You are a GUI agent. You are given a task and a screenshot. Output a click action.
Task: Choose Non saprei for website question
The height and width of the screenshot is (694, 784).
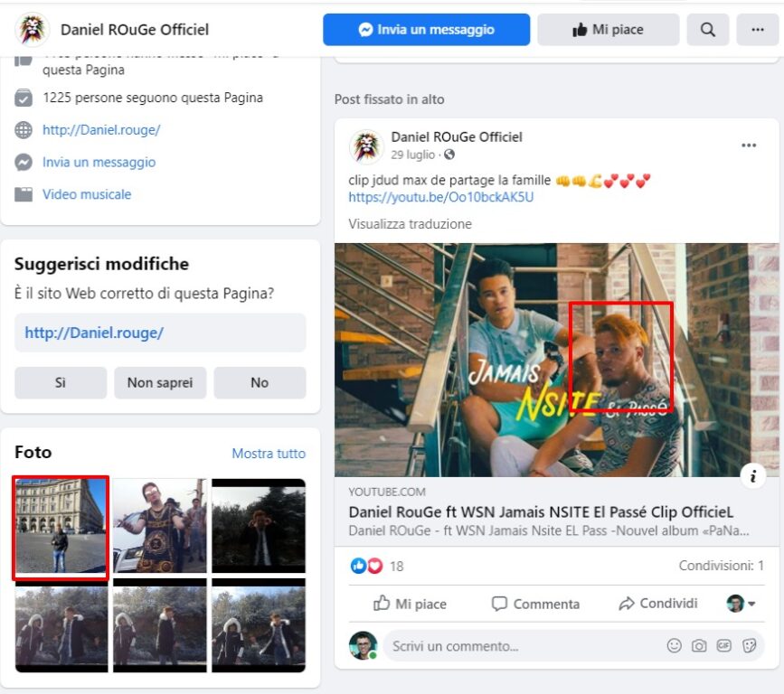pyautogui.click(x=160, y=383)
